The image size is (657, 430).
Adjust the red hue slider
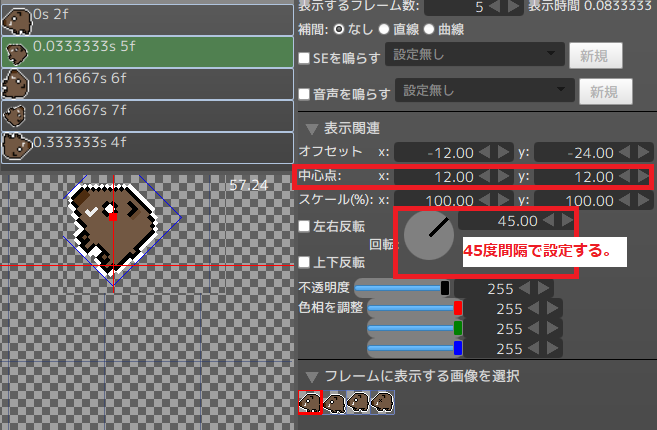[x=415, y=308]
